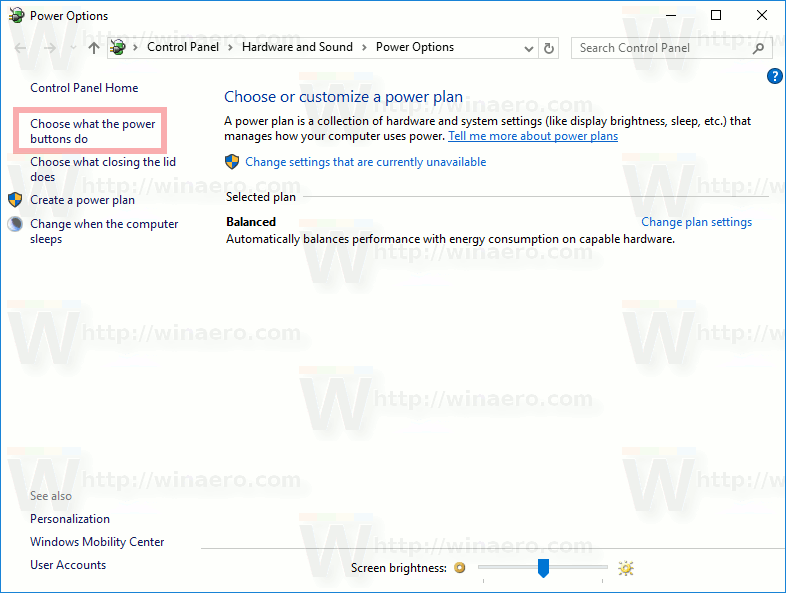This screenshot has height=593, width=786.
Task: Go up one level with Up arrow
Action: pyautogui.click(x=94, y=48)
